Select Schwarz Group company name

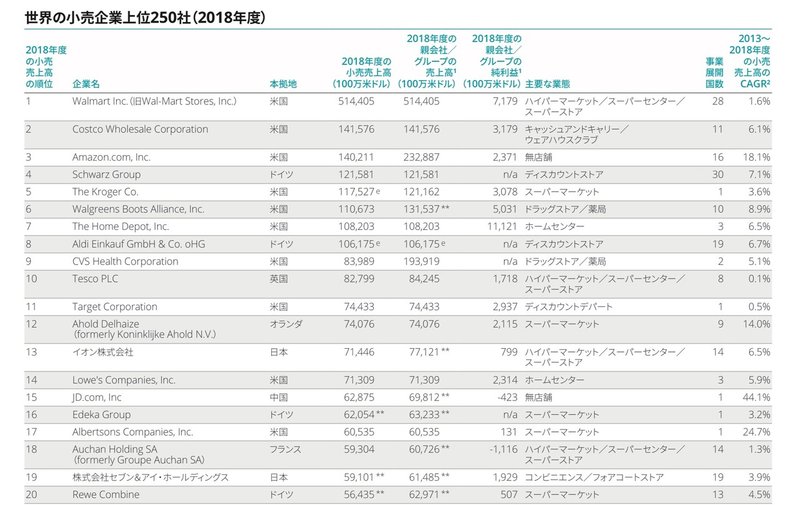(106, 174)
